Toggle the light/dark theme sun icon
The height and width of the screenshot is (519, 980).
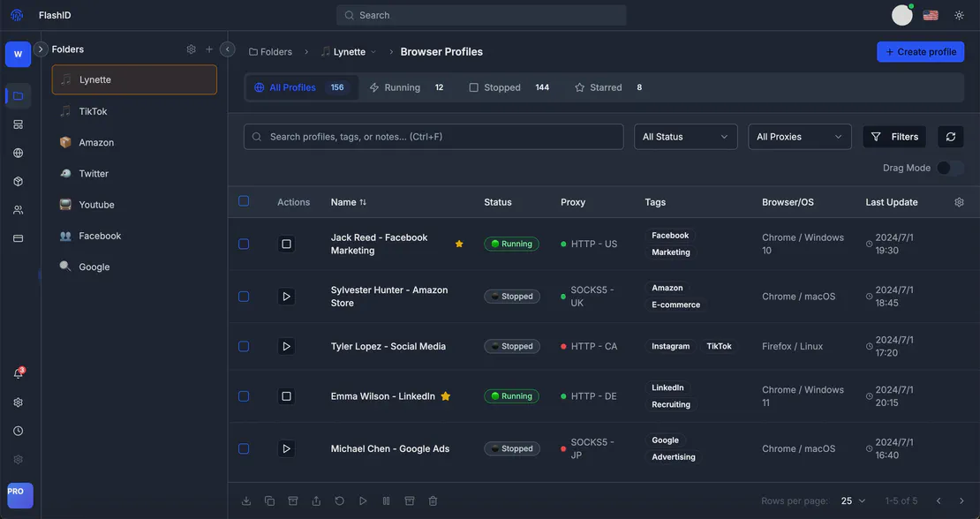pyautogui.click(x=960, y=16)
